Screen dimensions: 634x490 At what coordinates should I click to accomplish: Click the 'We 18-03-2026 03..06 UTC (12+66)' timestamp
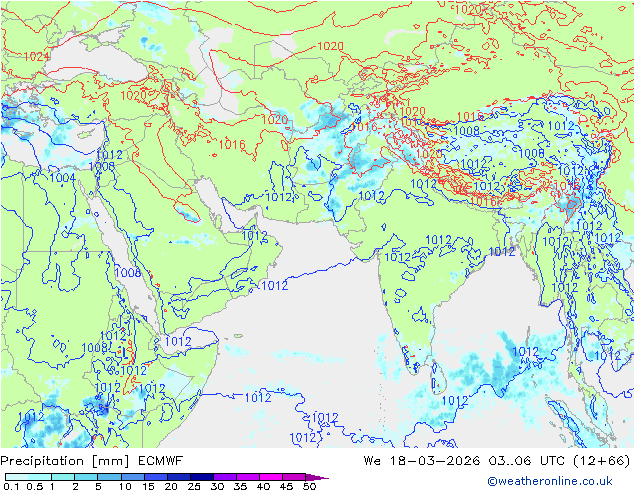coord(497,461)
